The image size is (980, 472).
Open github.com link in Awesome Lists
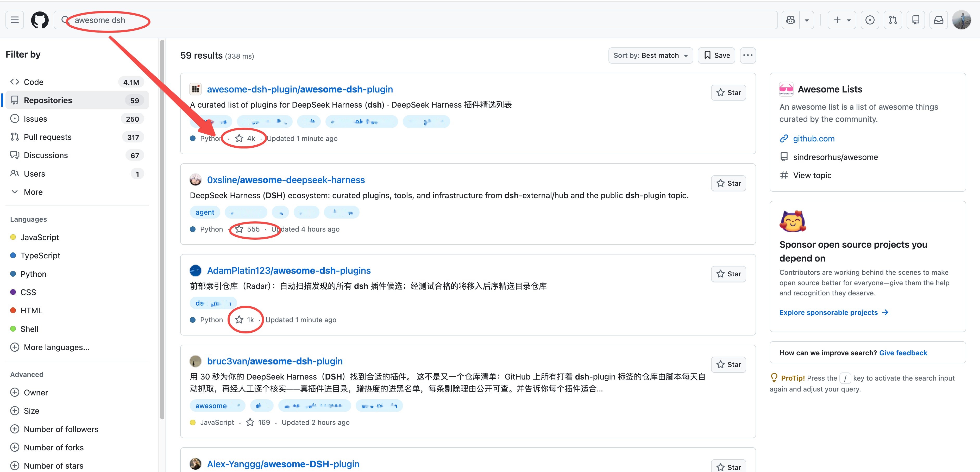(x=814, y=139)
